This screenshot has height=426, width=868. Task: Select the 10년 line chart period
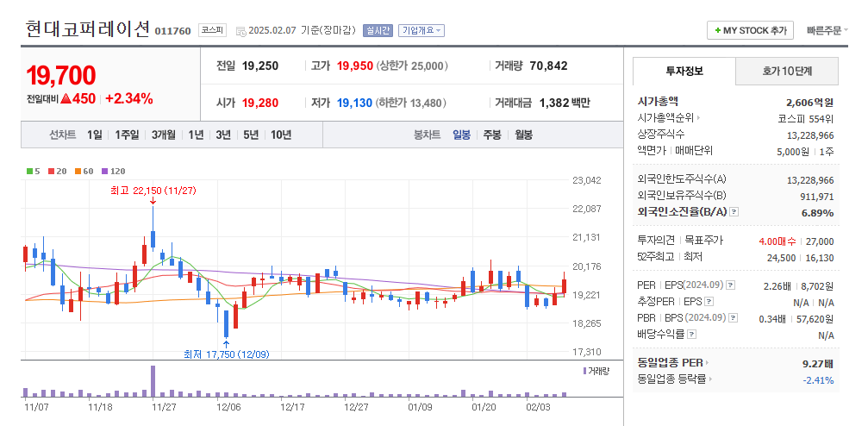click(x=281, y=135)
